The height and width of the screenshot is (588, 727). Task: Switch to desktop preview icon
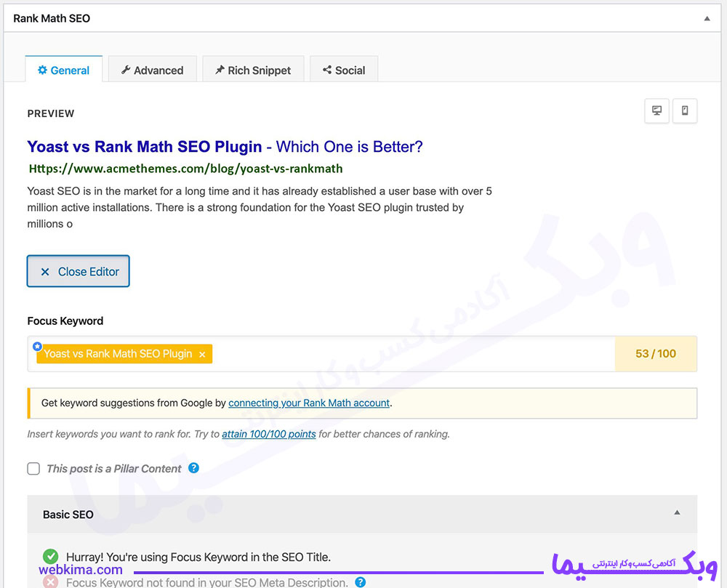click(x=656, y=110)
